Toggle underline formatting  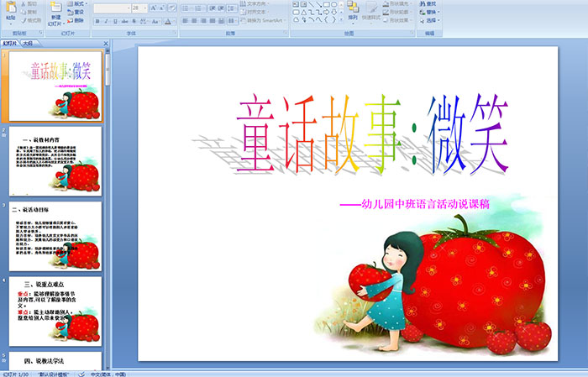[x=115, y=21]
